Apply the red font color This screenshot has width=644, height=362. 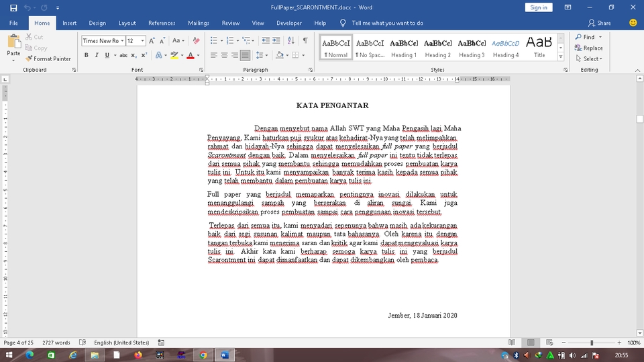[190, 55]
